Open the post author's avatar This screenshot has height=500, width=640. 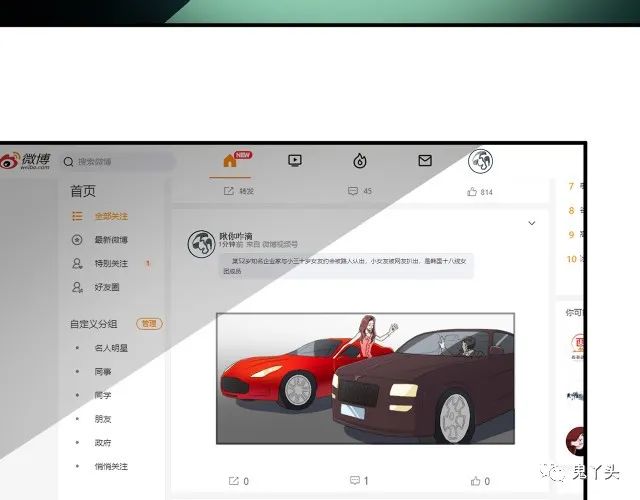(x=201, y=244)
